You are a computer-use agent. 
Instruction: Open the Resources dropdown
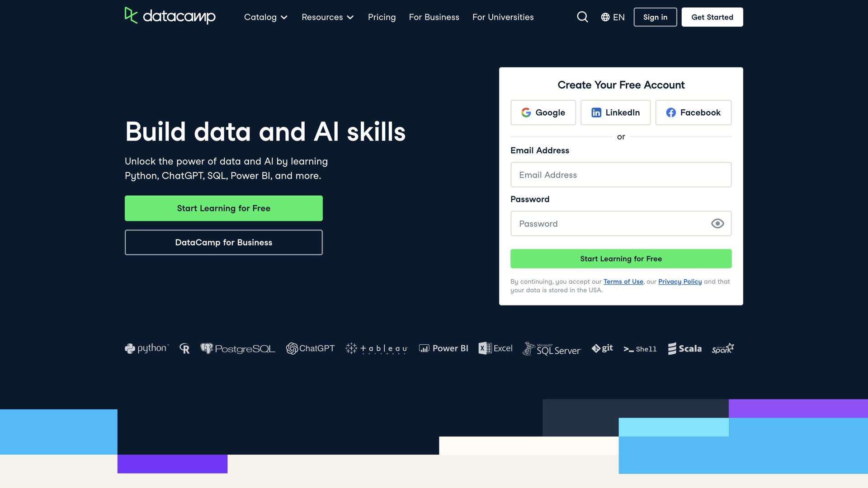[328, 17]
